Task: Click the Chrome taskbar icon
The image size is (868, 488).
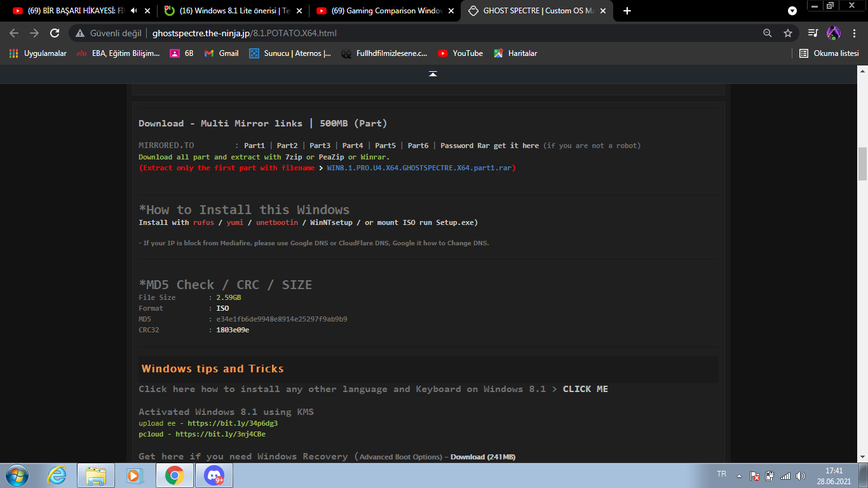Action: [175, 475]
